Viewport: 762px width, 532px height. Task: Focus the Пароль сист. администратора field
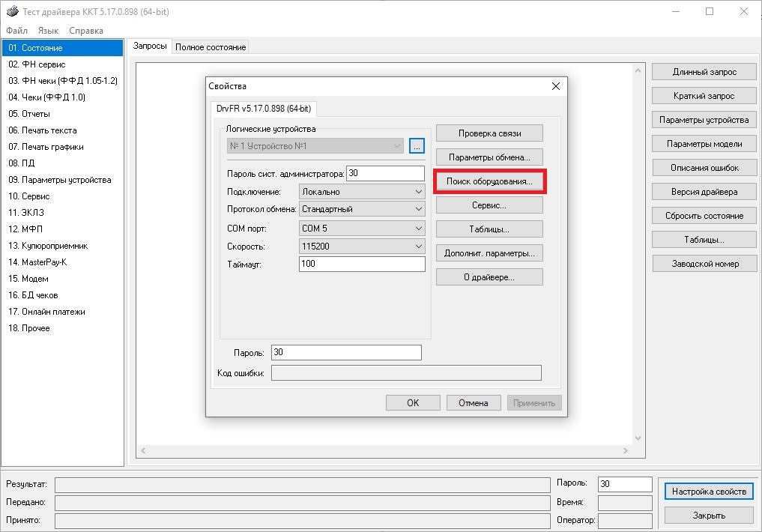click(385, 173)
